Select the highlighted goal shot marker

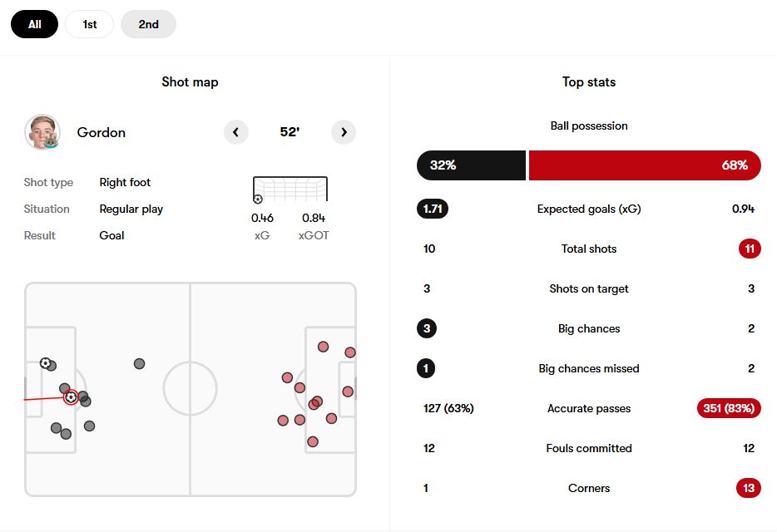71,397
